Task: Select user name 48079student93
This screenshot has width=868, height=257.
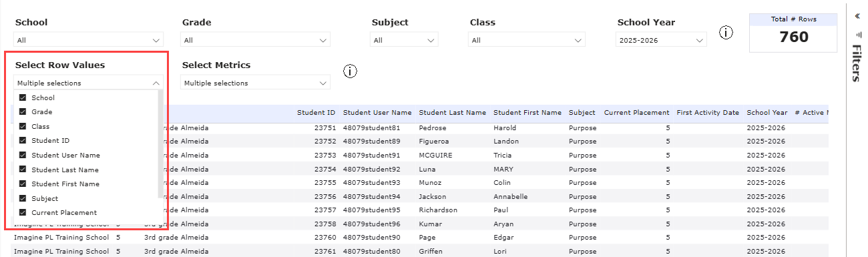Action: click(372, 182)
